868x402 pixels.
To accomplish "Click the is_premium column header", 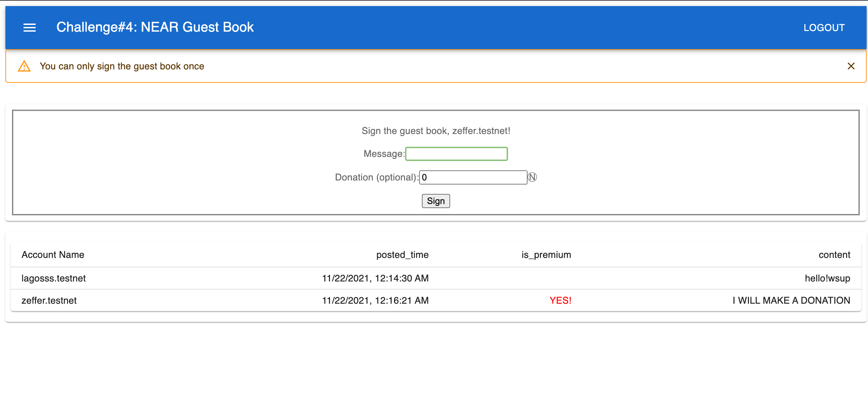I will pos(546,255).
